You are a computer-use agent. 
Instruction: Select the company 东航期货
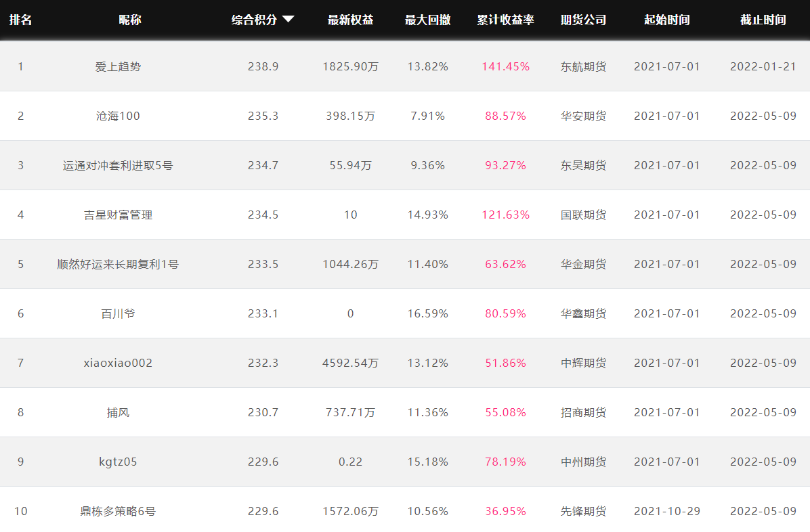tap(583, 66)
